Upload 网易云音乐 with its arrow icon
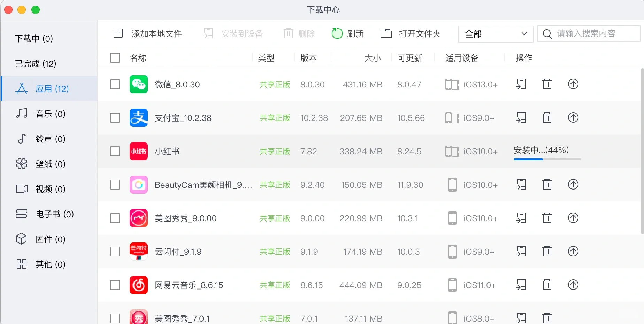644x324 pixels. click(573, 285)
